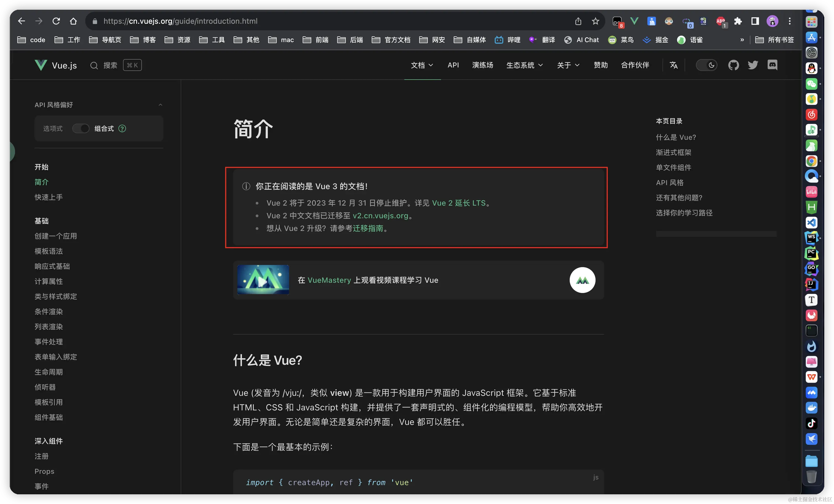Follow the Vue 2 延长 LTS link
The height and width of the screenshot is (504, 834).
[459, 203]
